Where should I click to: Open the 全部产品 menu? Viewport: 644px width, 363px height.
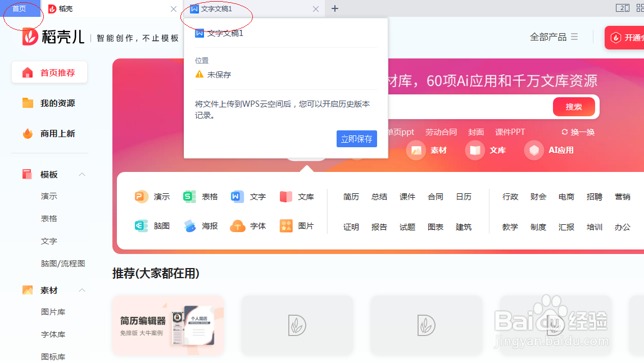coord(554,37)
